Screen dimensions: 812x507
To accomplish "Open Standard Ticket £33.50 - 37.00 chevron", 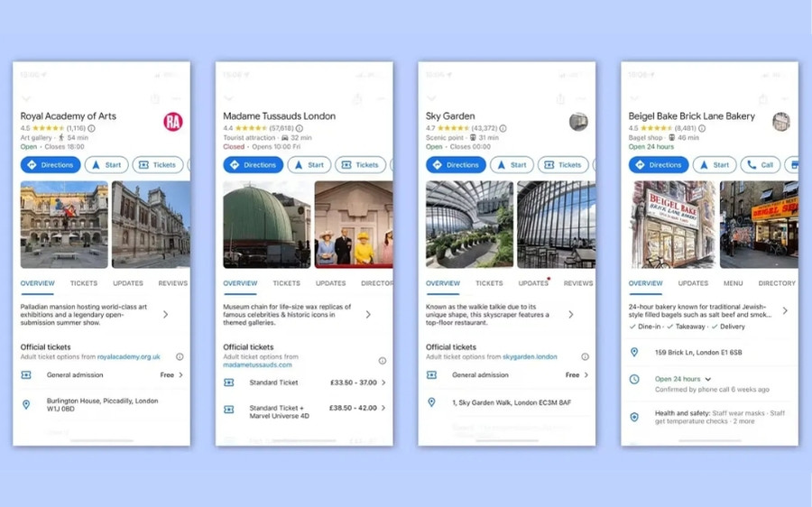I will pyautogui.click(x=383, y=383).
